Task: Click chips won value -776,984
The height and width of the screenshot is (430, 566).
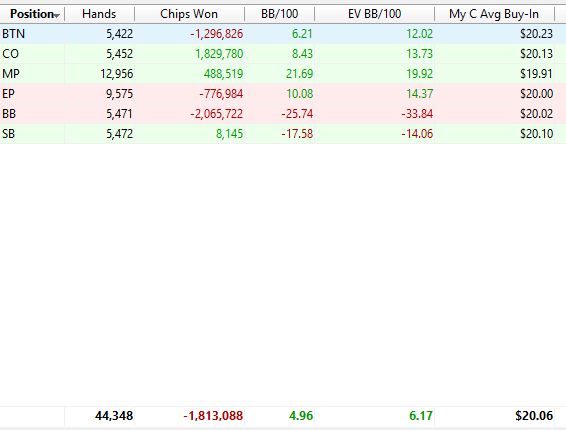Action: click(221, 94)
